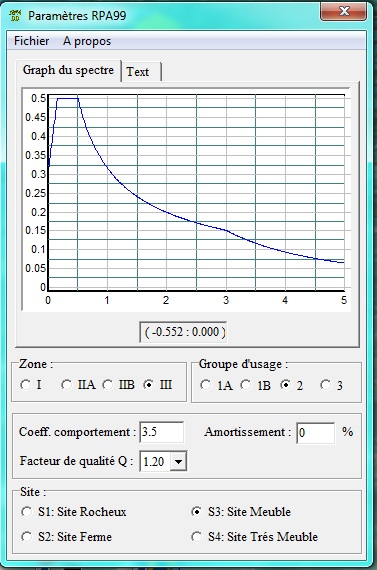Open the Fichier menu
This screenshot has width=377, height=570.
[32, 41]
